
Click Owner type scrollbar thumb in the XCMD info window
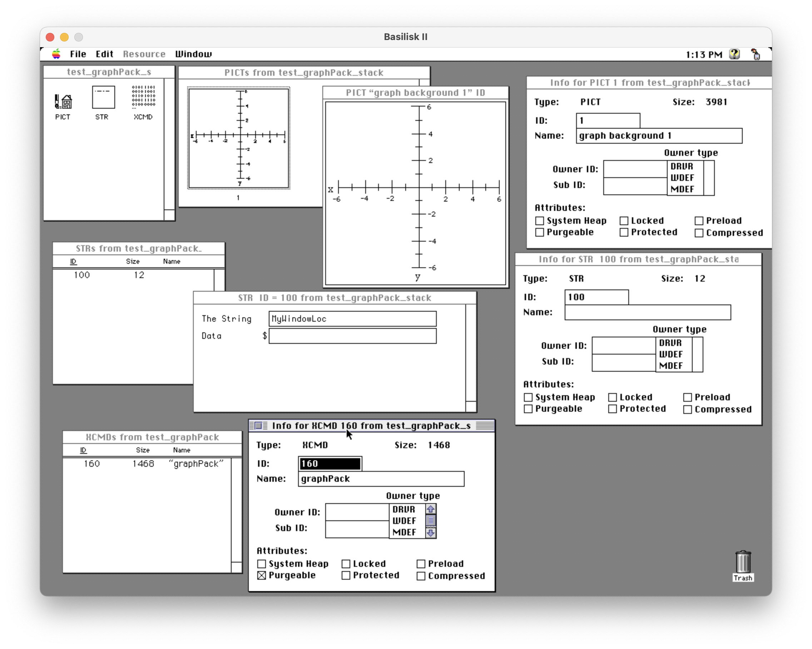431,521
